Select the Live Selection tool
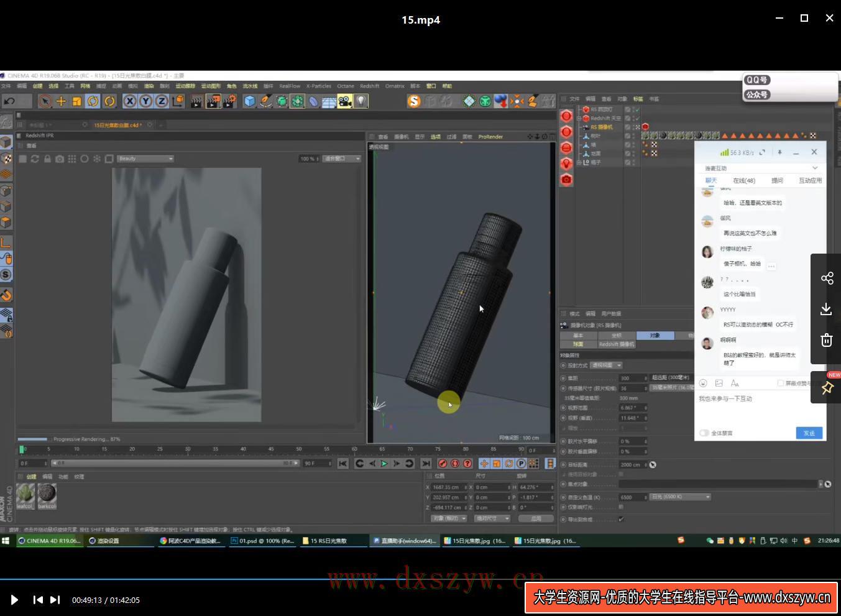841x616 pixels. (45, 101)
